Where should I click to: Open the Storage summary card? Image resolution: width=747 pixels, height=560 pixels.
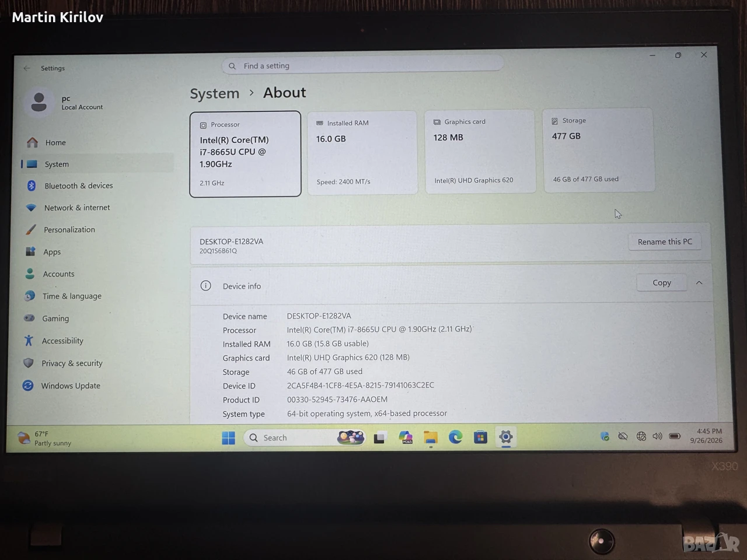[x=598, y=150]
